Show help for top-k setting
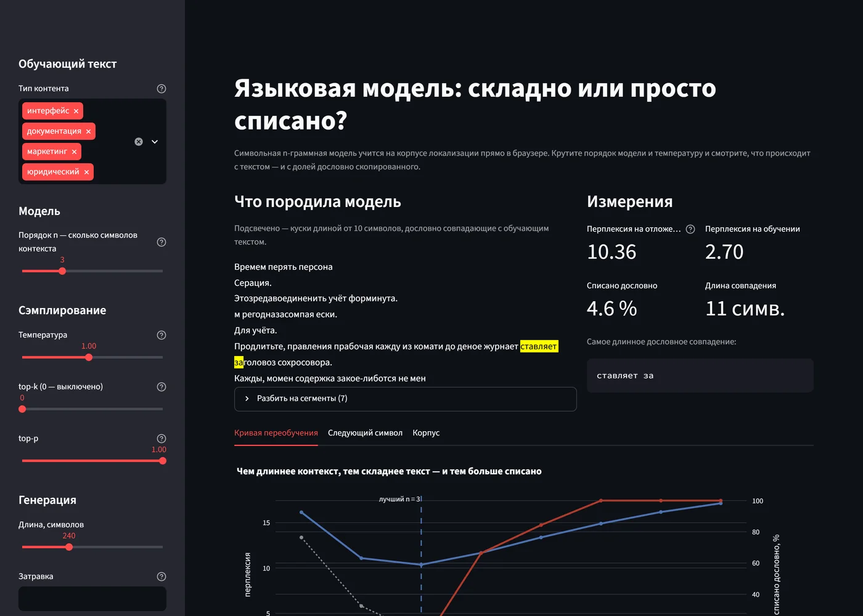863x616 pixels. click(x=162, y=387)
